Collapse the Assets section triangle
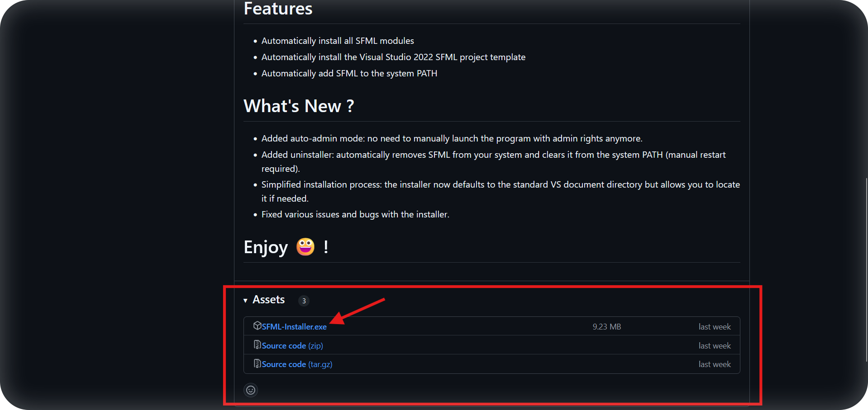 (x=245, y=301)
